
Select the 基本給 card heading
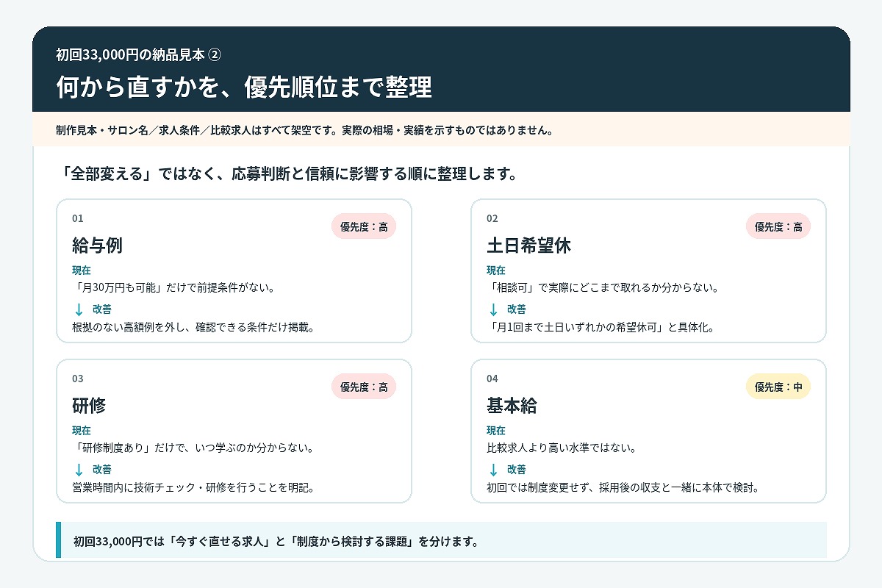pos(512,406)
